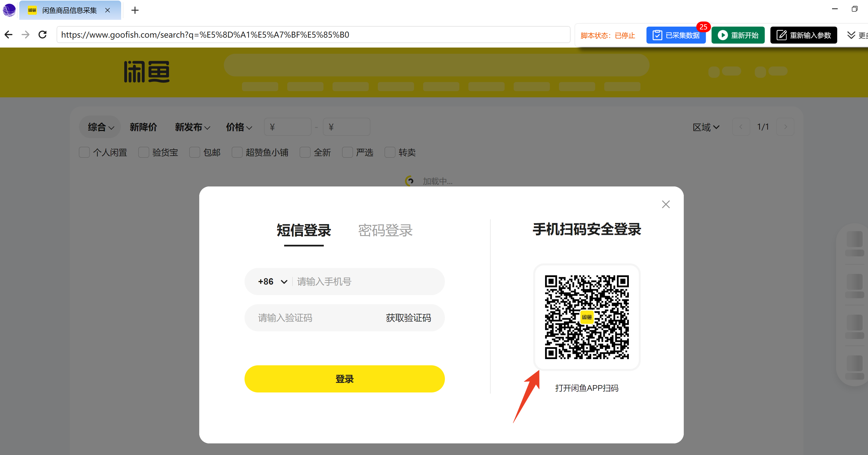Expand the 更多 overflow menu
Viewport: 868px width, 455px height.
857,35
